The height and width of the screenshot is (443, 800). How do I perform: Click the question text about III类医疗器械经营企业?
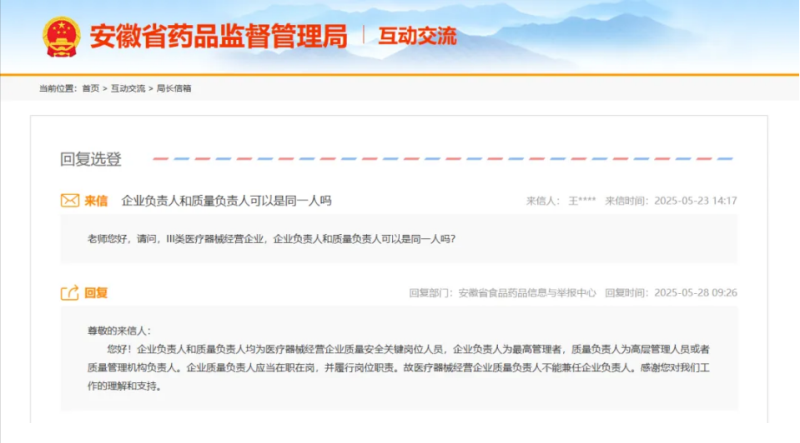point(272,239)
